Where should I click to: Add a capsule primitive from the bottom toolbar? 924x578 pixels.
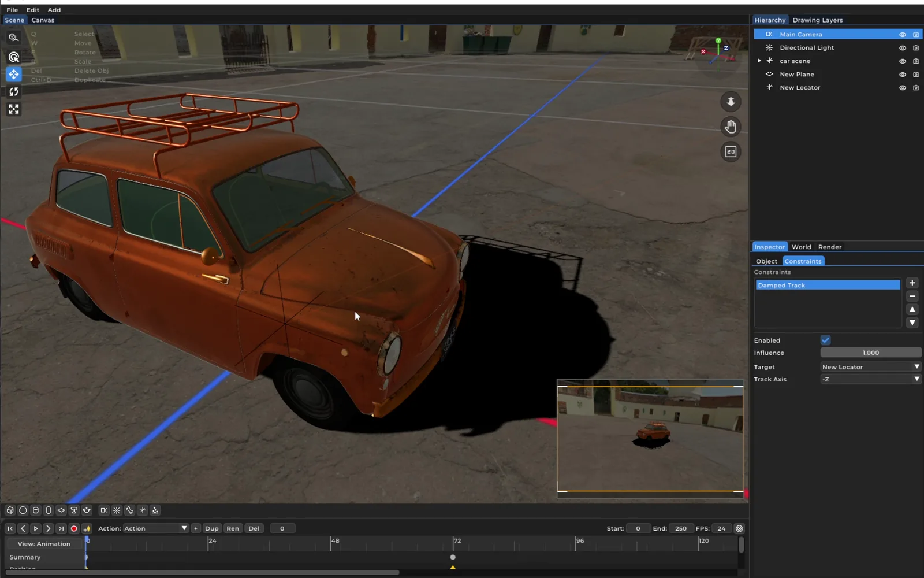[48, 510]
